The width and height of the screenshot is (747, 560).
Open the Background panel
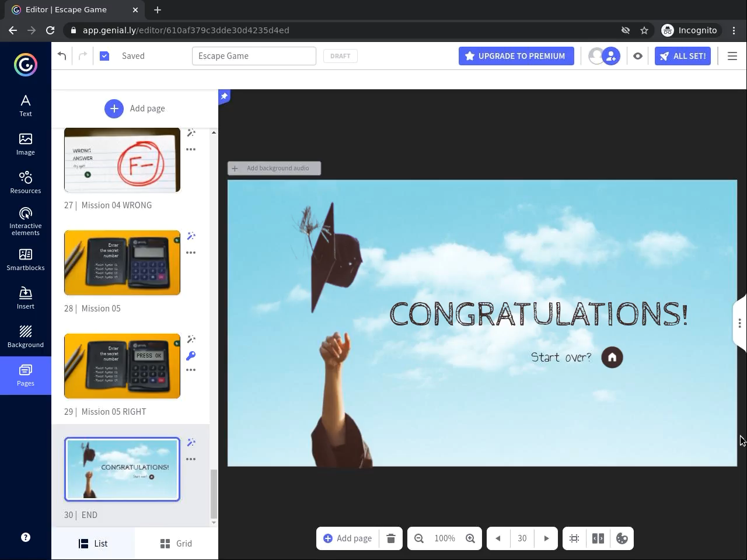[26, 337]
